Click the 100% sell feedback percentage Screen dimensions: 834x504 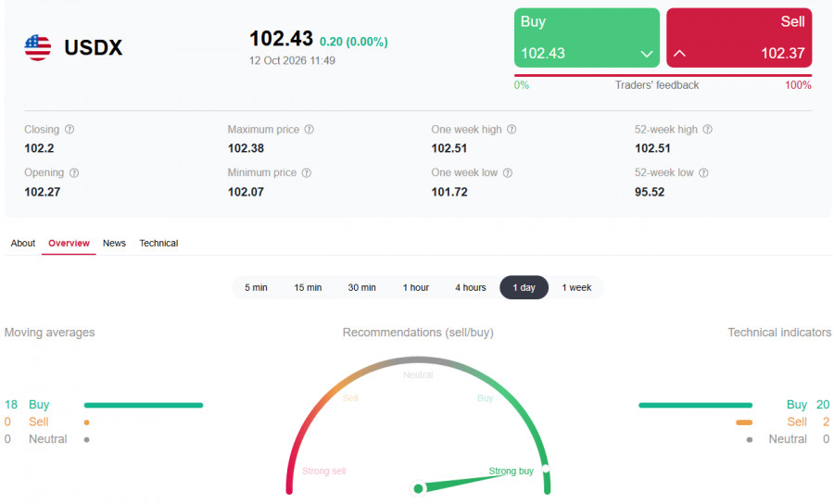[x=798, y=85]
